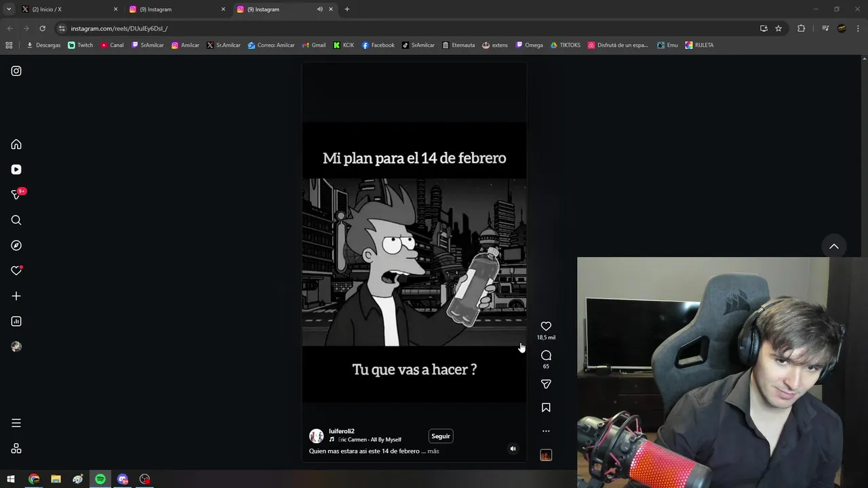
Task: Click the Instagram logo in the sidebar
Action: pyautogui.click(x=16, y=71)
